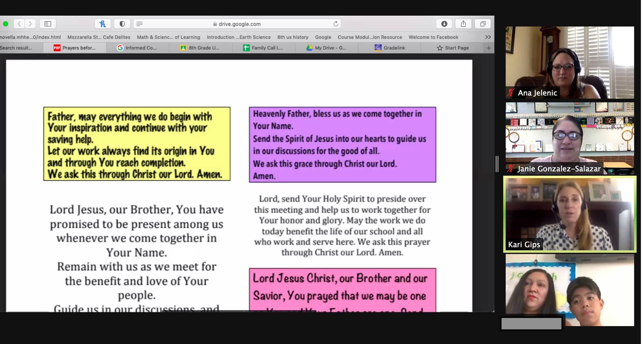This screenshot has width=644, height=344.
Task: Click Ana Jelenic's muted microphone icon
Action: (x=511, y=93)
